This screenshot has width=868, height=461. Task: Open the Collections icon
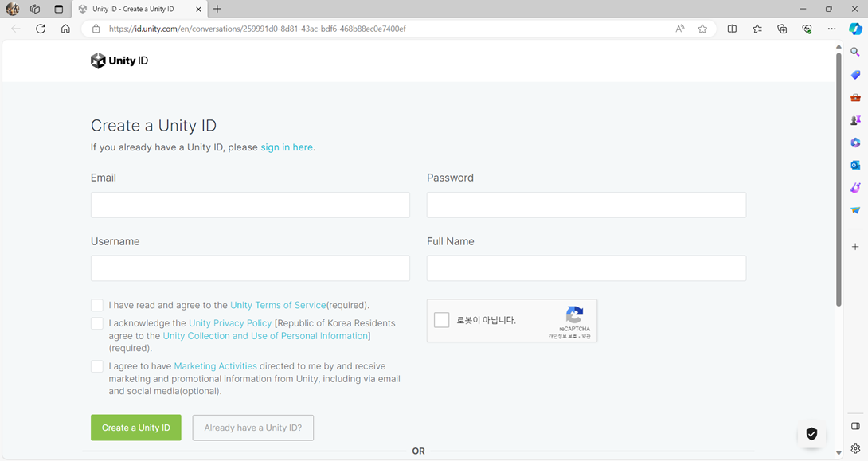782,29
